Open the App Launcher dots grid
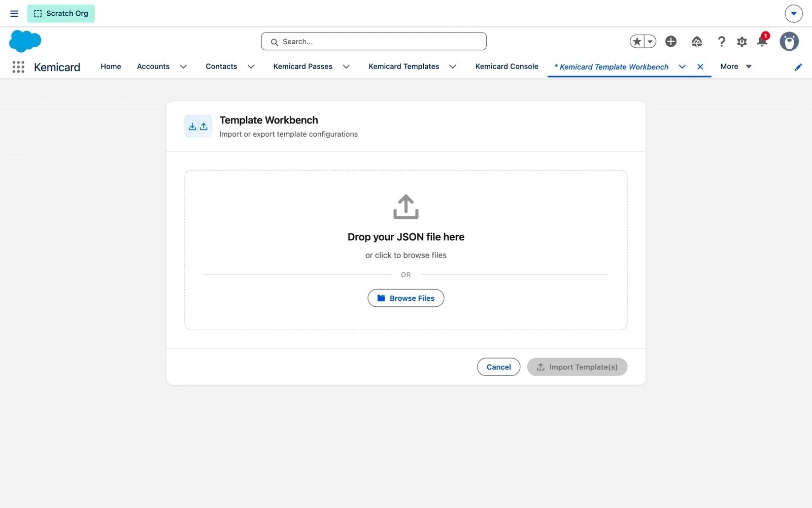This screenshot has height=508, width=812. 18,67
